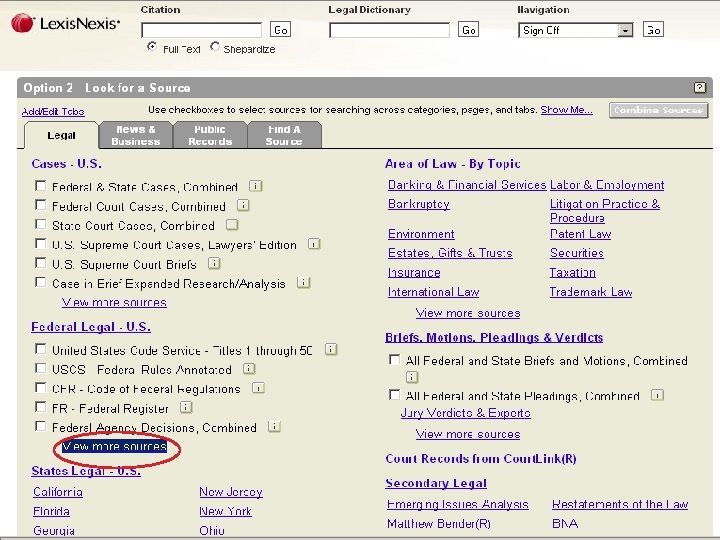Viewport: 720px width, 540px height.
Task: Click View more sources under Area of Law
Action: 468,313
